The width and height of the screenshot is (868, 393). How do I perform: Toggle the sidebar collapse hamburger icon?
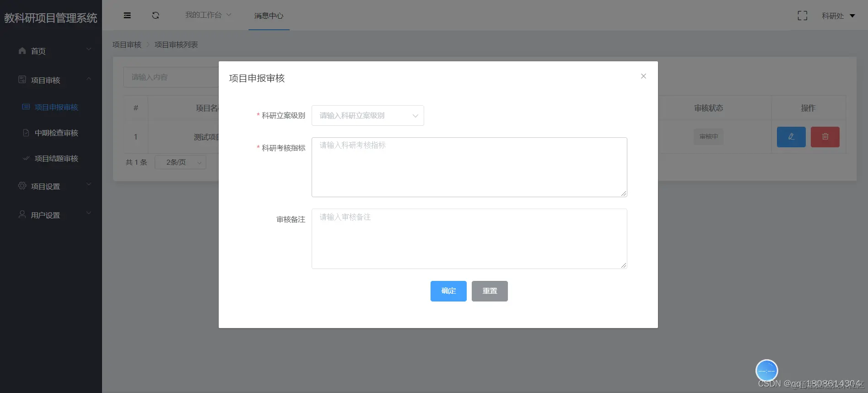[x=127, y=16]
